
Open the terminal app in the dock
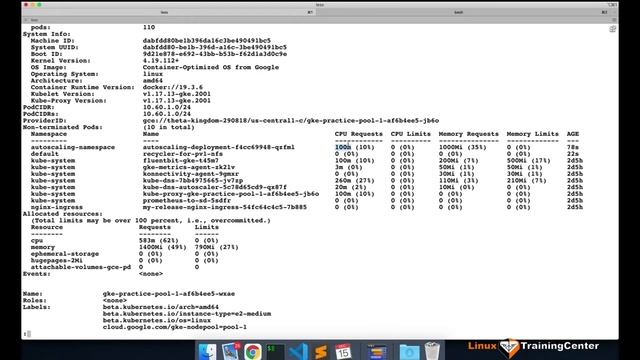[x=275, y=351]
